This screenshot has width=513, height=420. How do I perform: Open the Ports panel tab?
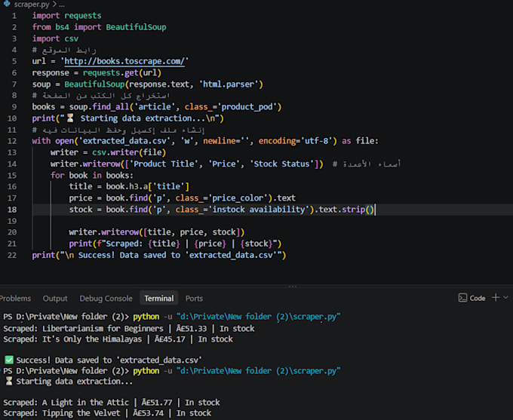[194, 299]
